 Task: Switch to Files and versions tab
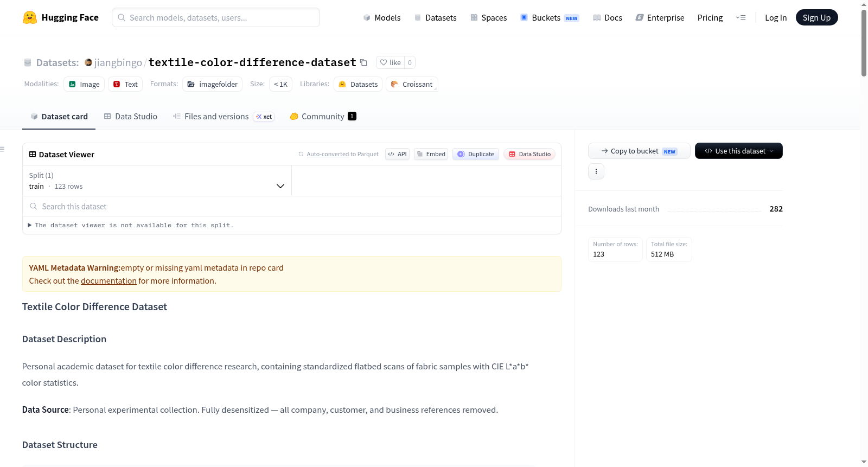[x=224, y=117]
